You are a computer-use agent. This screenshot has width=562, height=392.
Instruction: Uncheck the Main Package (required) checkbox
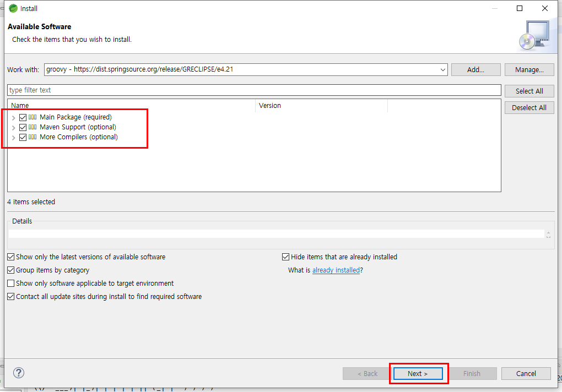(x=23, y=117)
